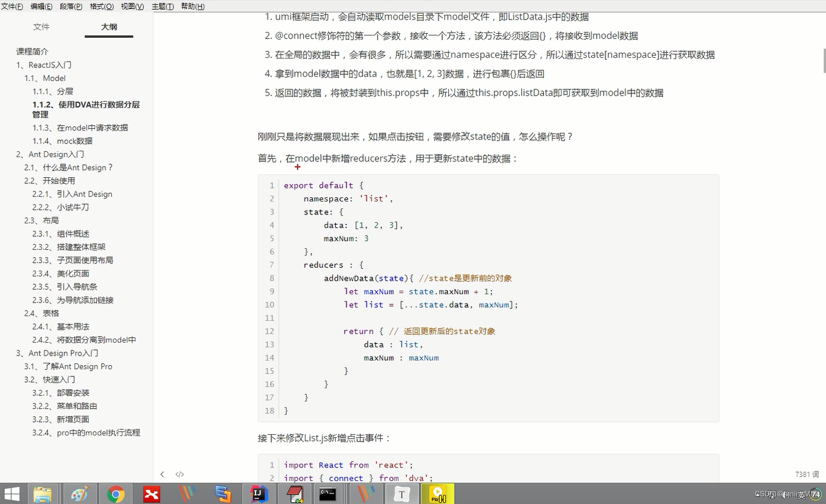The image size is (826, 504).
Task: Go to outline heading 1.1.3、在model中请求数据
Action: coord(80,128)
